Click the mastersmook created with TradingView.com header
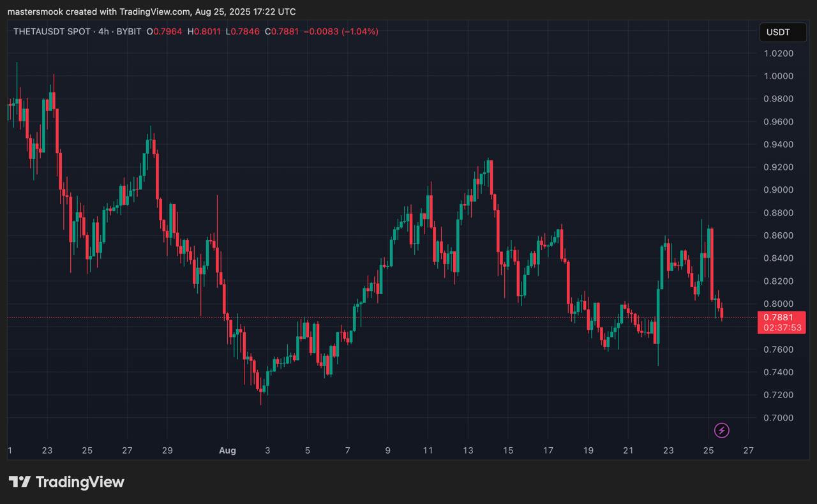The width and height of the screenshot is (817, 504). tap(151, 11)
